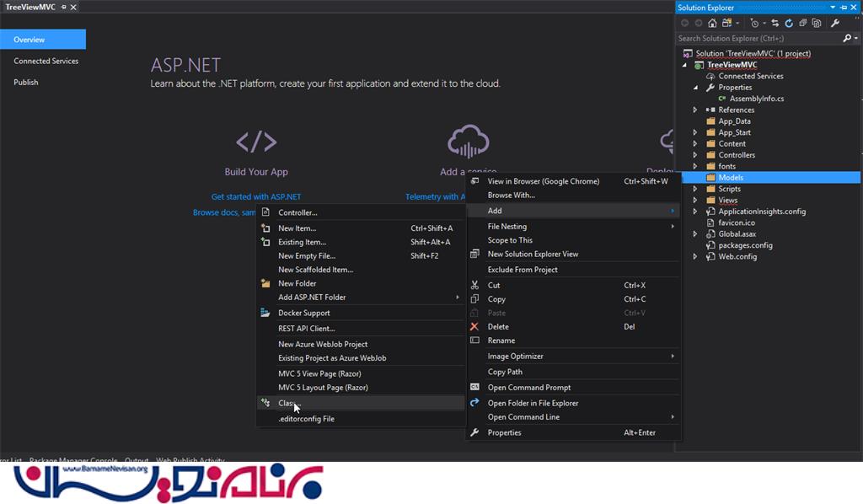Viewport: 863px width, 504px height.
Task: Open Solution Explorer window position dropdown
Action: pyautogui.click(x=833, y=7)
